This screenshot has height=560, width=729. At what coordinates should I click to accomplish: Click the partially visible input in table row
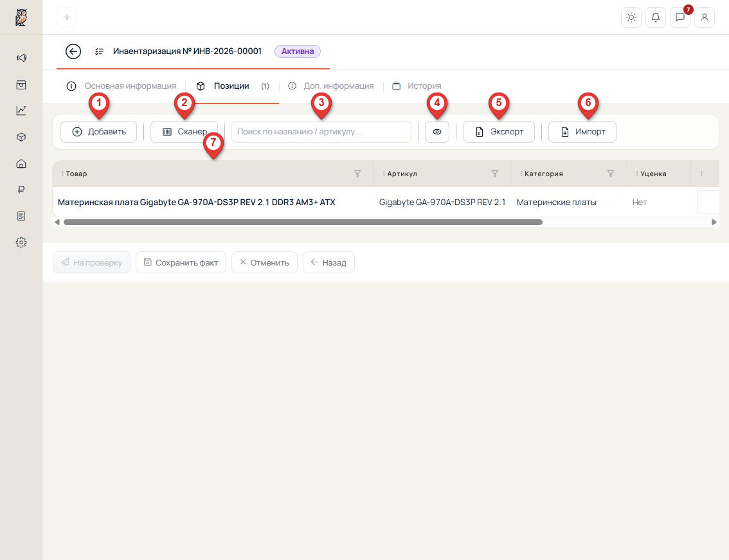point(708,203)
